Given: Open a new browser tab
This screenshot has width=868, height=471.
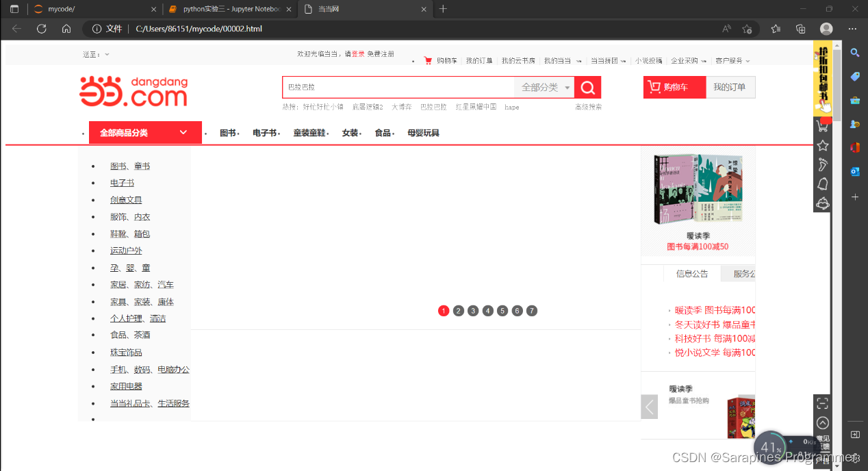Looking at the screenshot, I should coord(443,9).
